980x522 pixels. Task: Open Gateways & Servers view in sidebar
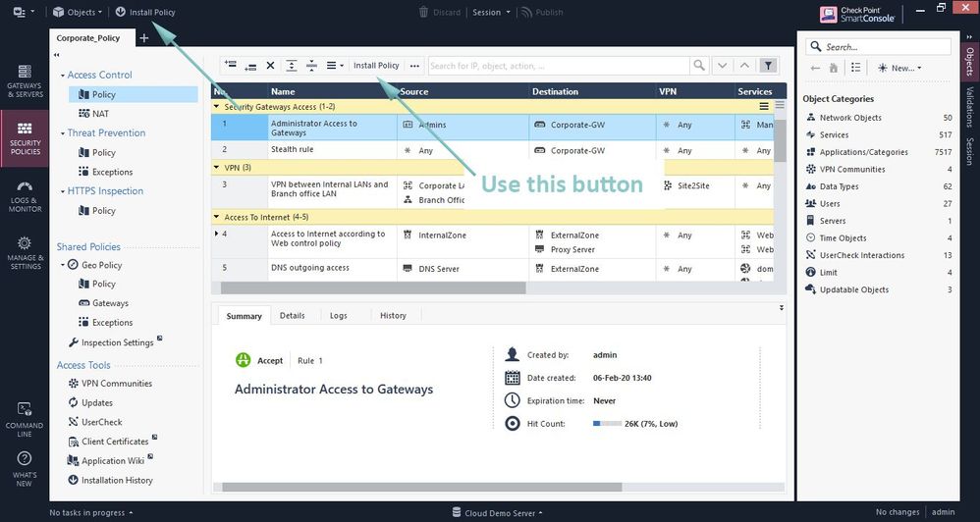tap(25, 82)
